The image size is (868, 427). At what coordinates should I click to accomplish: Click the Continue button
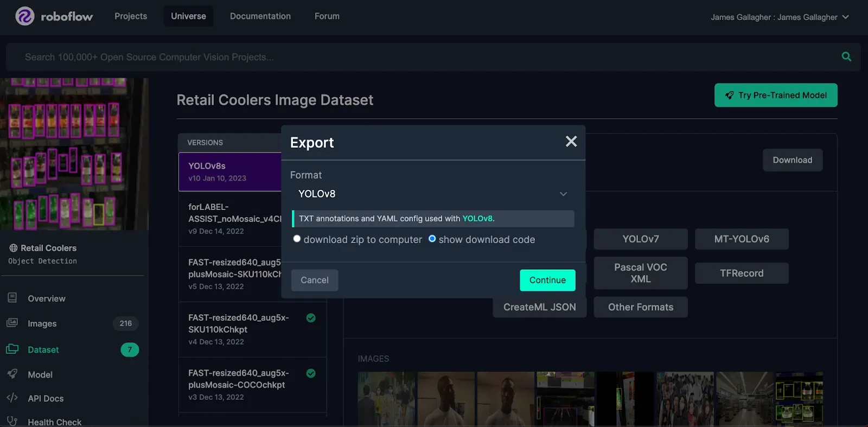547,280
